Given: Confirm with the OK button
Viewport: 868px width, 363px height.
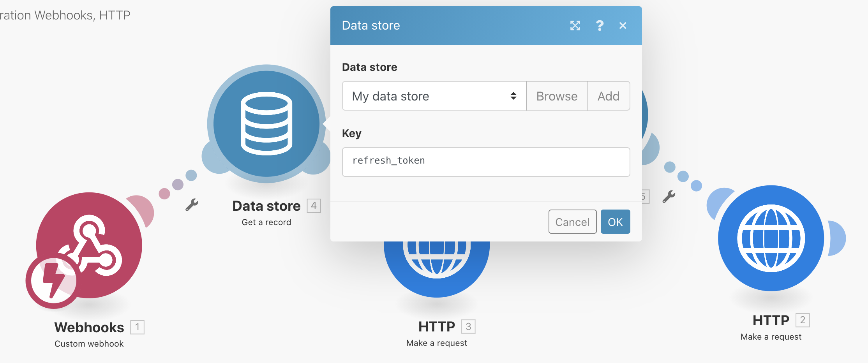Looking at the screenshot, I should [615, 222].
